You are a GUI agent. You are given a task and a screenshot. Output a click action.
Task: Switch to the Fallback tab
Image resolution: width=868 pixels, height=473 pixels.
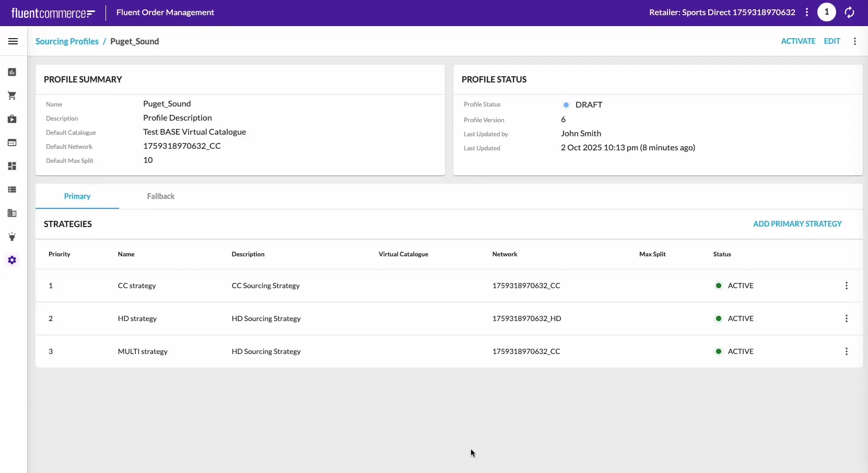(x=160, y=196)
